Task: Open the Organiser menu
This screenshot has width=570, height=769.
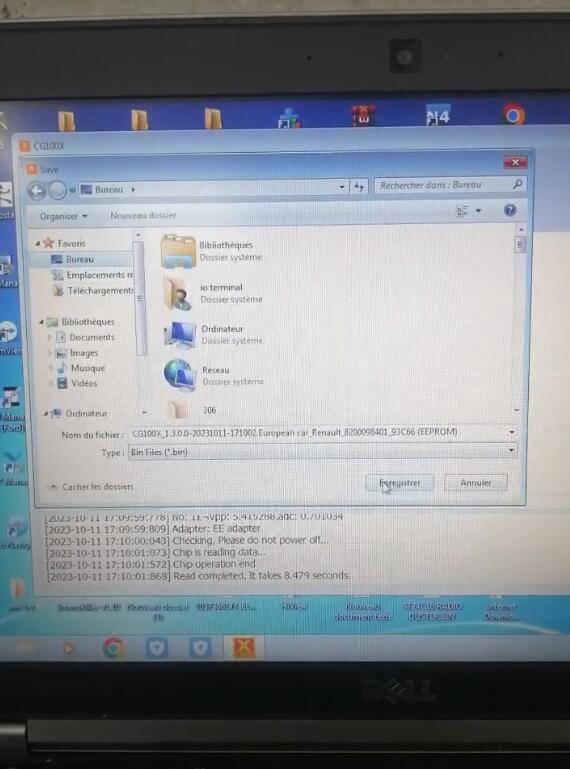Action: click(x=63, y=216)
